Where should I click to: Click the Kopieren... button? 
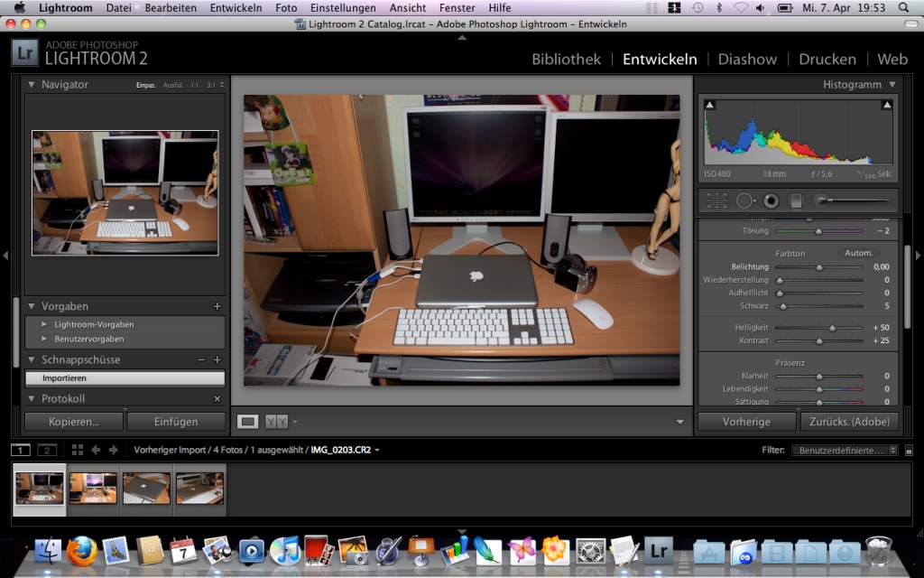(x=74, y=422)
